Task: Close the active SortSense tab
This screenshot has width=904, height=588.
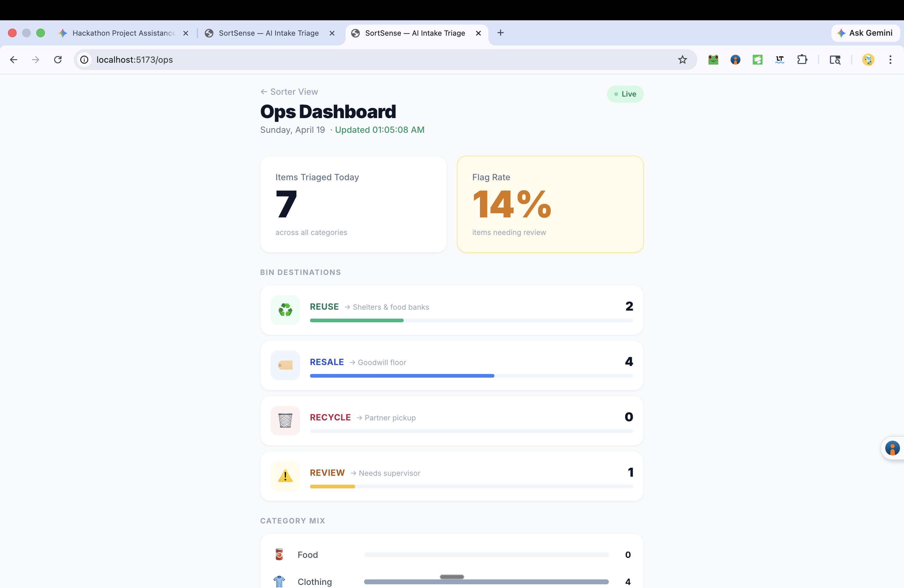Action: click(478, 33)
